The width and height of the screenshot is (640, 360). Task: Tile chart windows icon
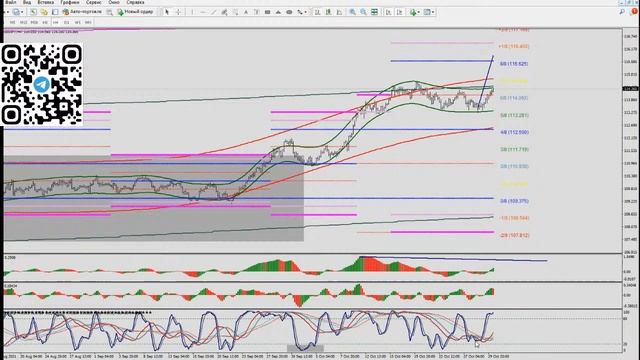point(374,12)
